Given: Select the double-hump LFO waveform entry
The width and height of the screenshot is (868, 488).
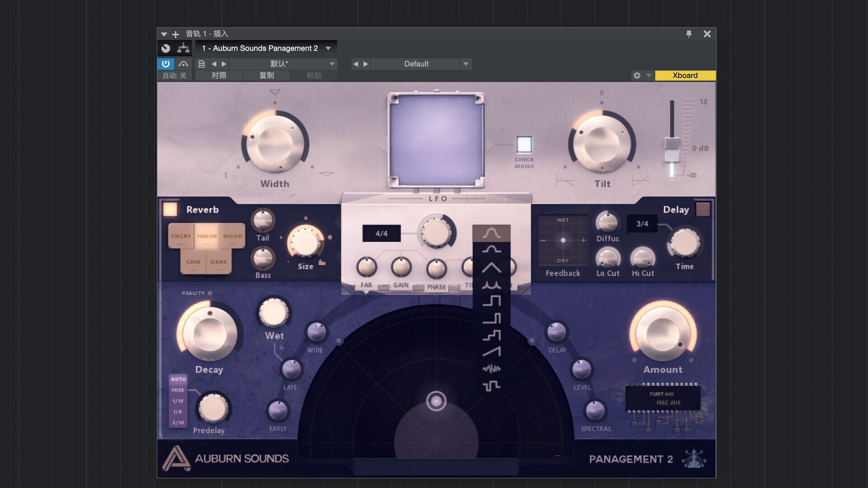Looking at the screenshot, I should (x=491, y=285).
